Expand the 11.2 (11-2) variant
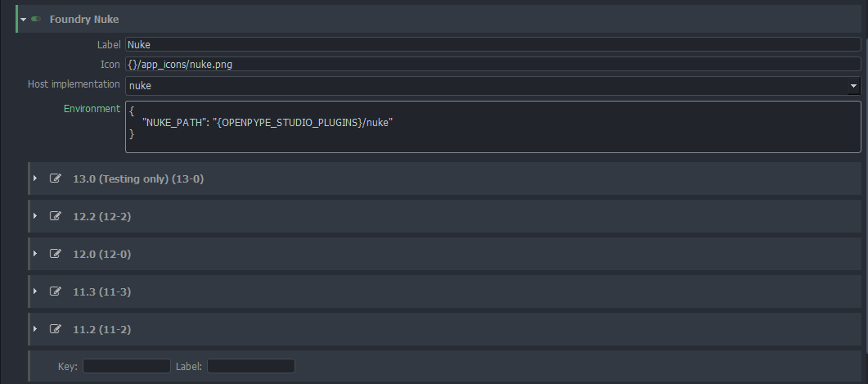This screenshot has width=868, height=384. [x=35, y=329]
